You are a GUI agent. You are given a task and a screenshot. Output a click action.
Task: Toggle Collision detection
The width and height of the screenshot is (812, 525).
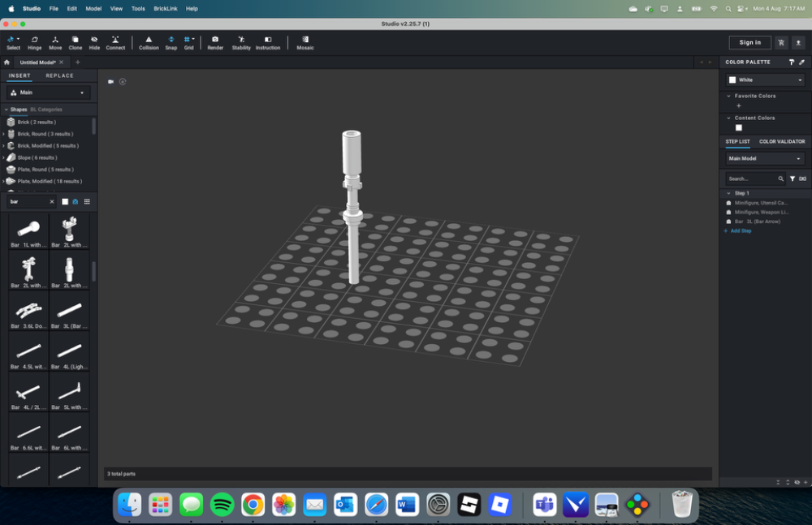(149, 42)
